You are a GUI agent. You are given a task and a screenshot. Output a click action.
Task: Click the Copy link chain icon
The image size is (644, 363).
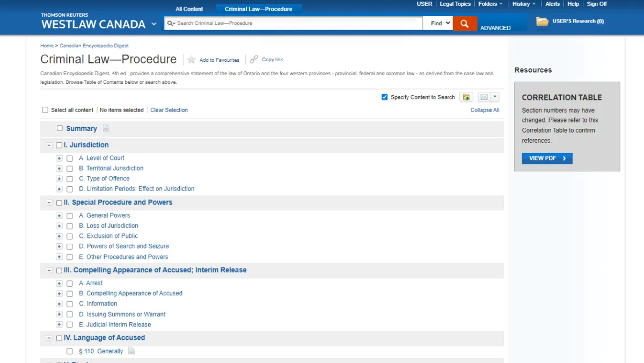pyautogui.click(x=254, y=60)
